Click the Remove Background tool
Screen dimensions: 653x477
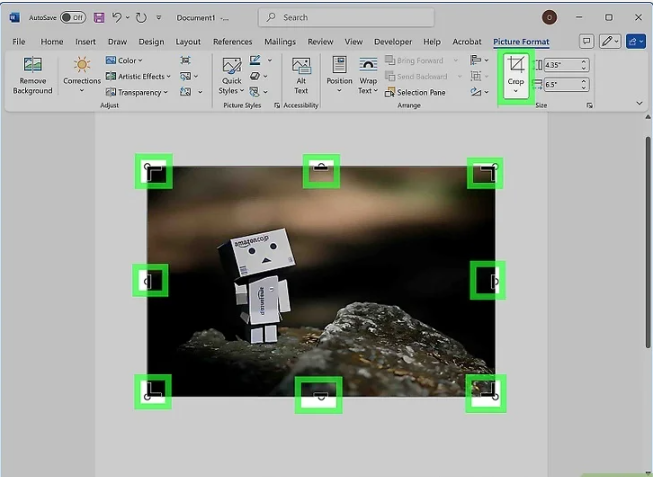[32, 75]
